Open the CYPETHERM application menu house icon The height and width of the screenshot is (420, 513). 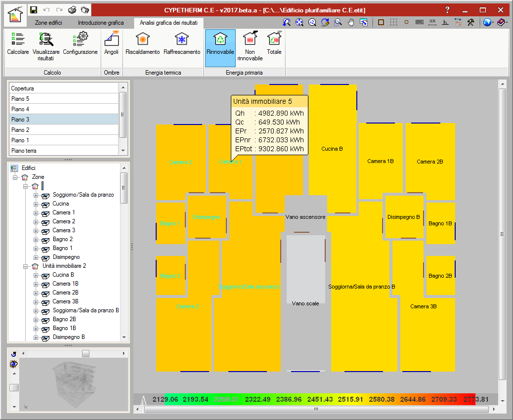tap(15, 15)
